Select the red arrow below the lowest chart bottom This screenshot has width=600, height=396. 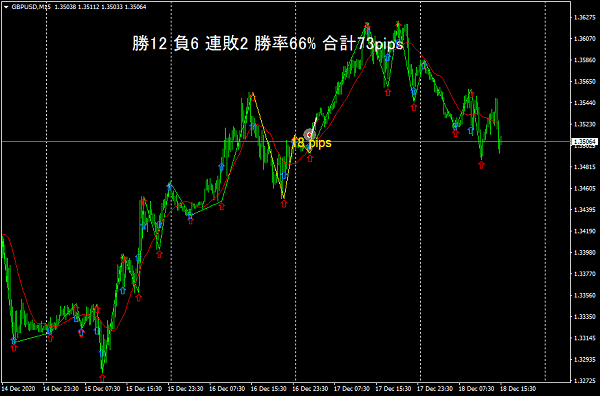(102, 378)
